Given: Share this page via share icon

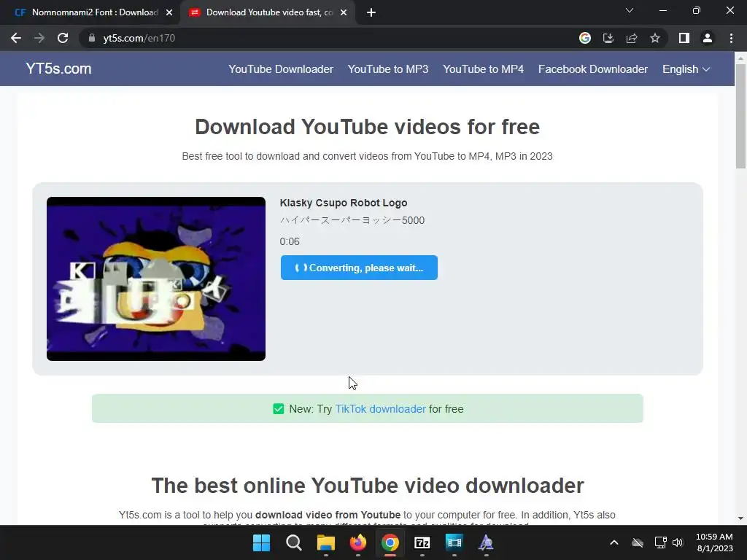Looking at the screenshot, I should [x=632, y=38].
